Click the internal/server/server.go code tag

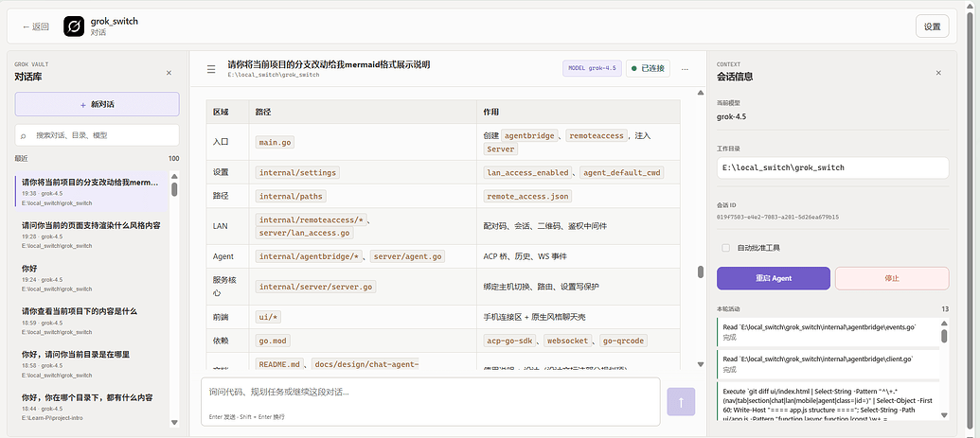coord(315,287)
